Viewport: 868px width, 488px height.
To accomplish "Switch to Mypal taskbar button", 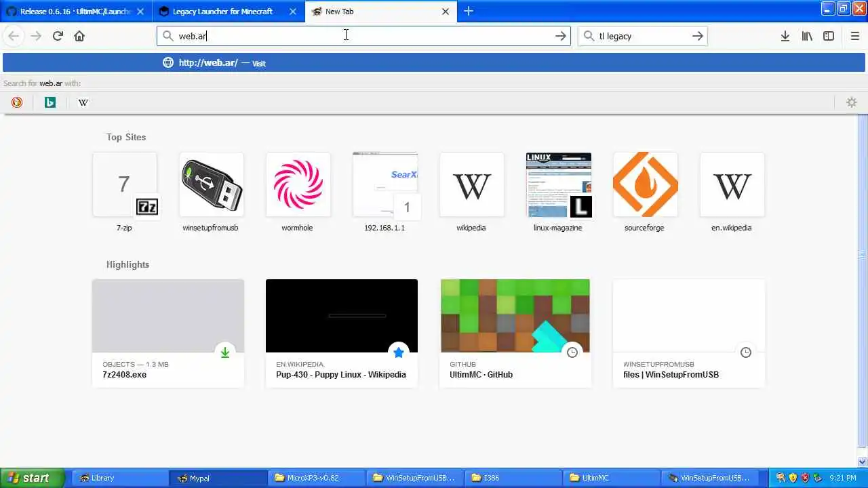I will click(218, 478).
